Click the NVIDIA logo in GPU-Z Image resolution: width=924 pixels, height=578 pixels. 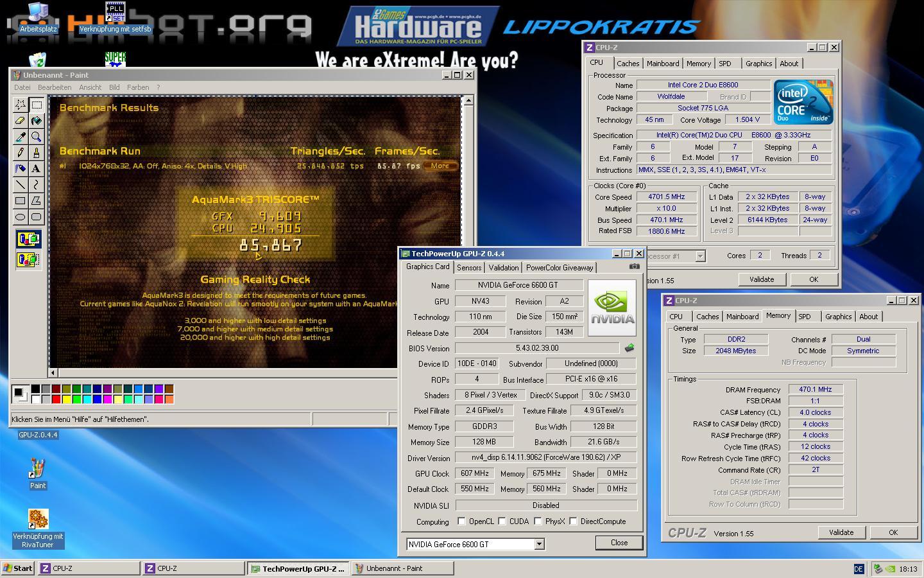point(612,308)
